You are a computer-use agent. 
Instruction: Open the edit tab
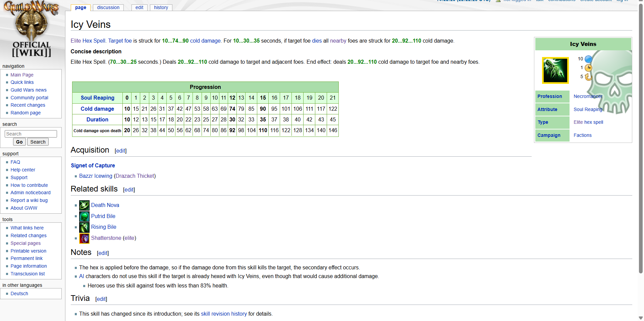[139, 7]
